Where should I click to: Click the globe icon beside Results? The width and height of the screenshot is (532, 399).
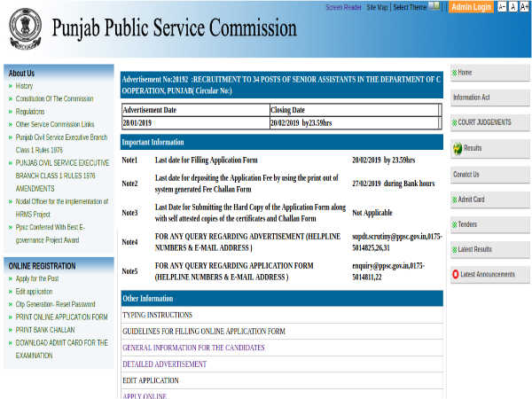[x=457, y=148]
